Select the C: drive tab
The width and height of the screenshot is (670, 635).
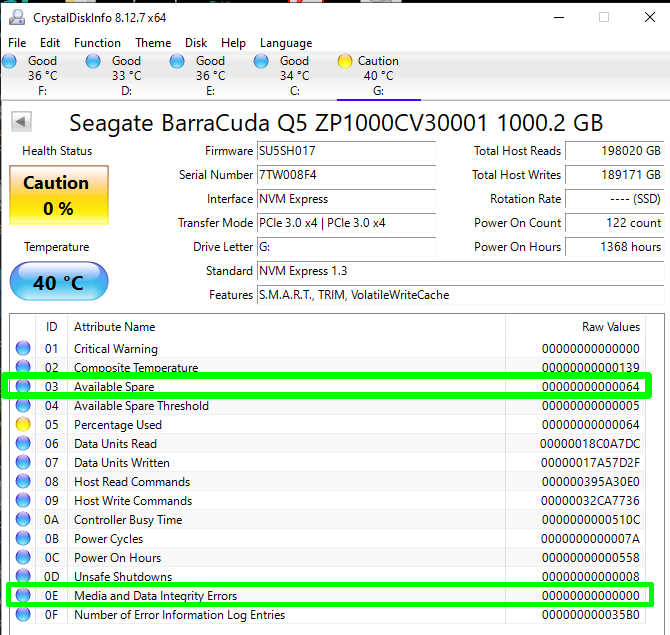(294, 76)
